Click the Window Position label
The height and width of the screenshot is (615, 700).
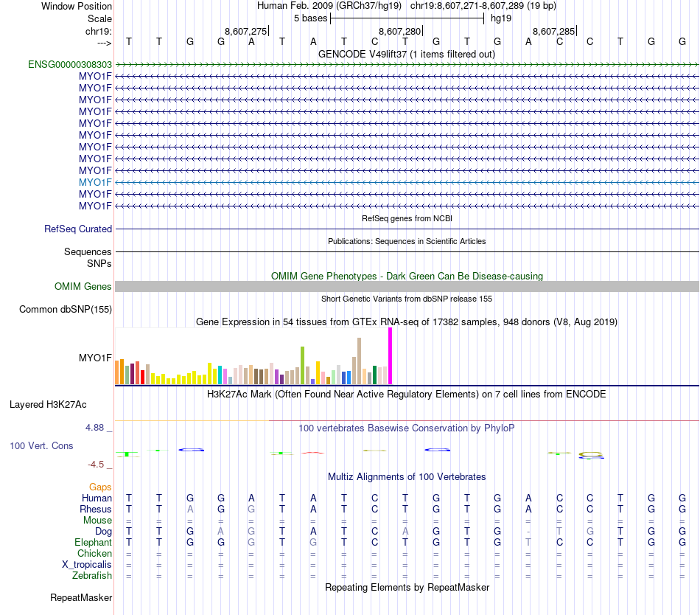click(77, 6)
